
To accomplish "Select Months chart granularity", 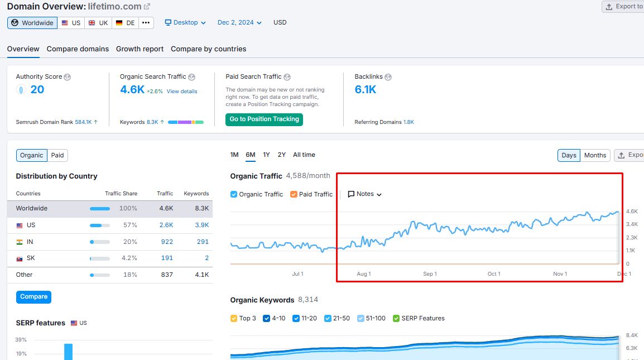I will click(595, 155).
